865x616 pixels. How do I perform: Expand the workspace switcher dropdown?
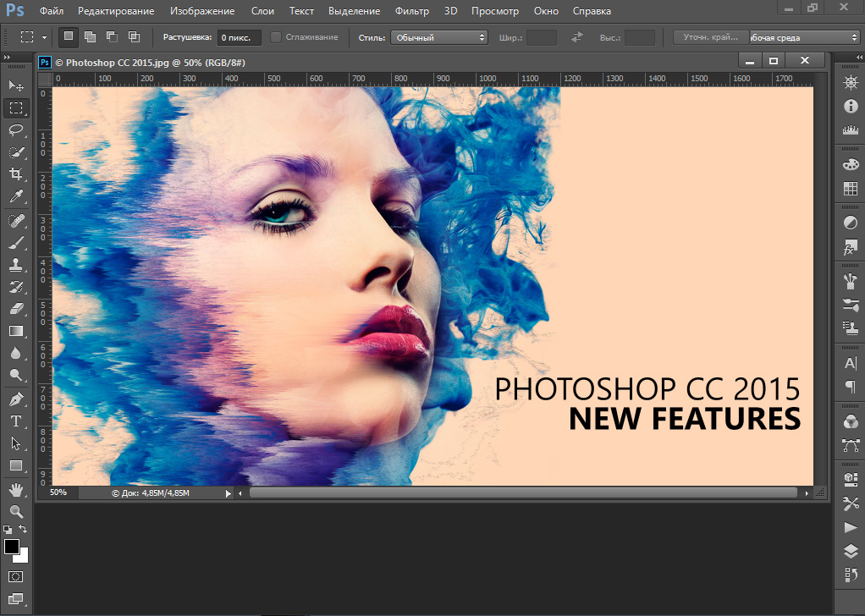pyautogui.click(x=804, y=37)
